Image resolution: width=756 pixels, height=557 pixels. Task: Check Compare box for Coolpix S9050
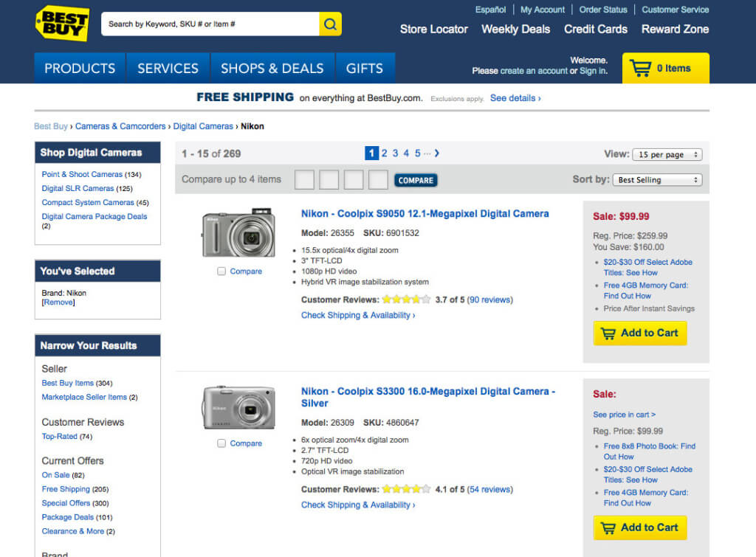(x=221, y=271)
